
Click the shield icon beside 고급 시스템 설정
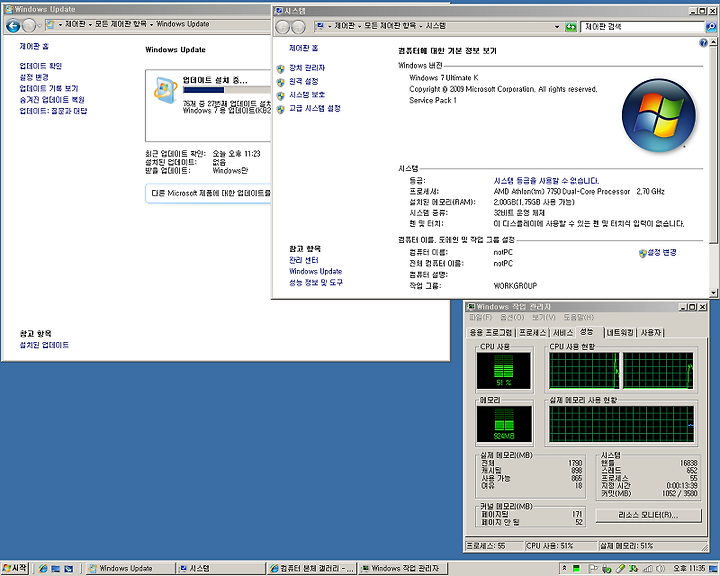point(281,109)
